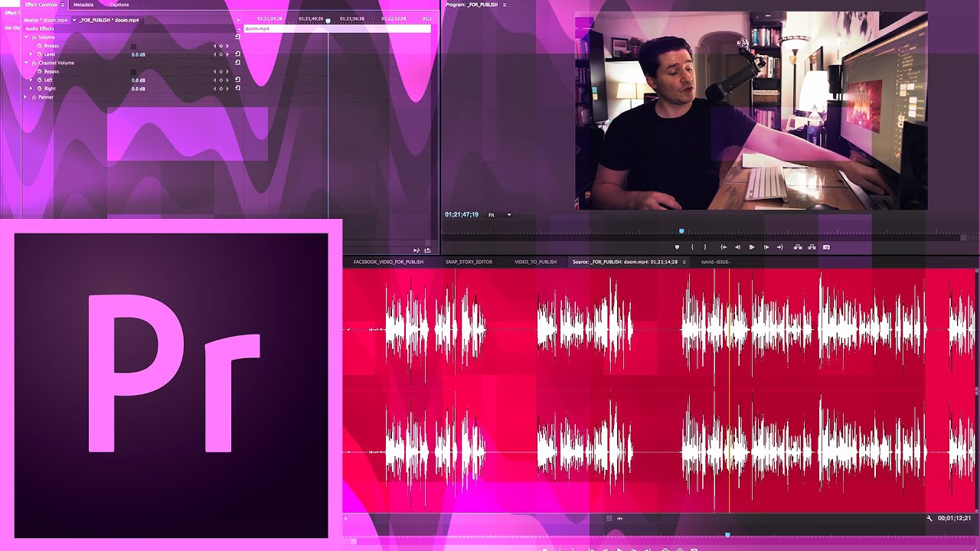Open the Source monitor wrench settings

click(929, 518)
